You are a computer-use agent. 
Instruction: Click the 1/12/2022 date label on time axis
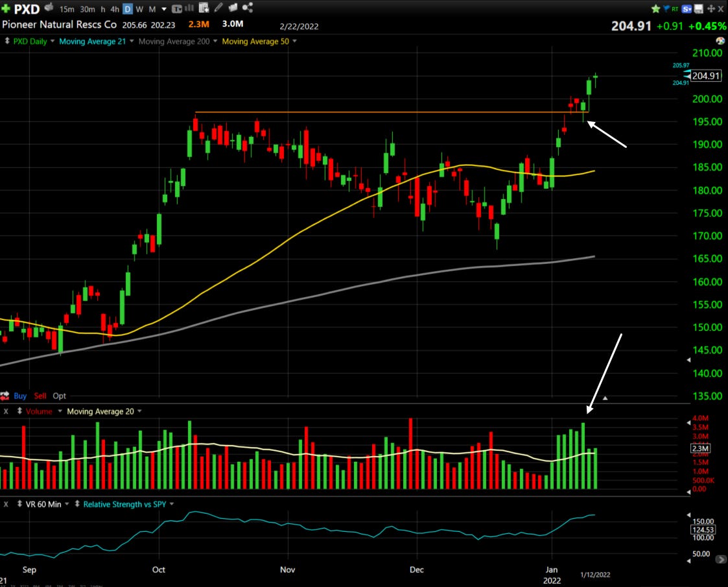(x=595, y=575)
